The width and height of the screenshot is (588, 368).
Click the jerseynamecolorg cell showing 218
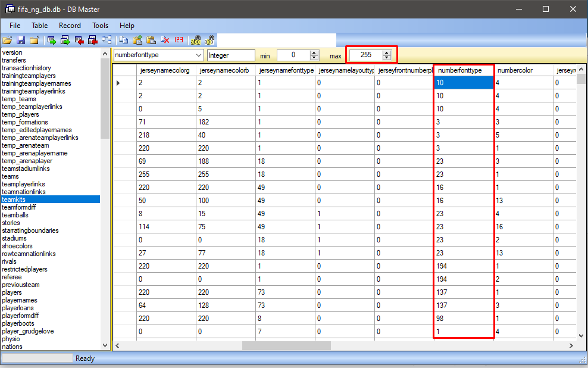(166, 135)
